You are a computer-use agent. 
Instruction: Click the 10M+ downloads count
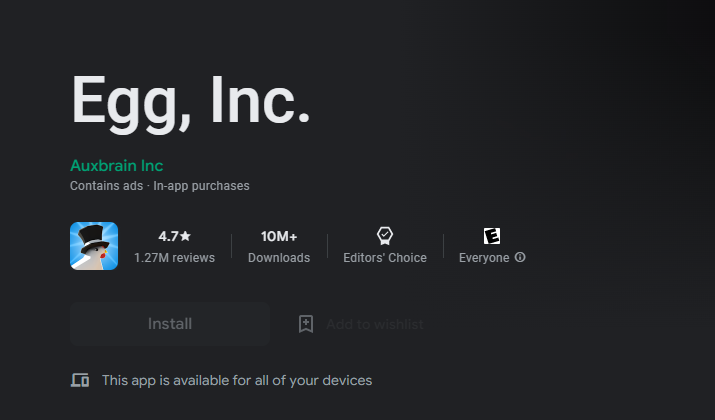(x=279, y=236)
